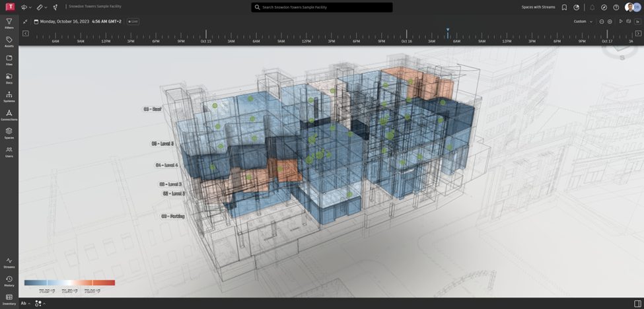This screenshot has width=644, height=309.
Task: Select the Roof level label
Action: pyautogui.click(x=153, y=109)
